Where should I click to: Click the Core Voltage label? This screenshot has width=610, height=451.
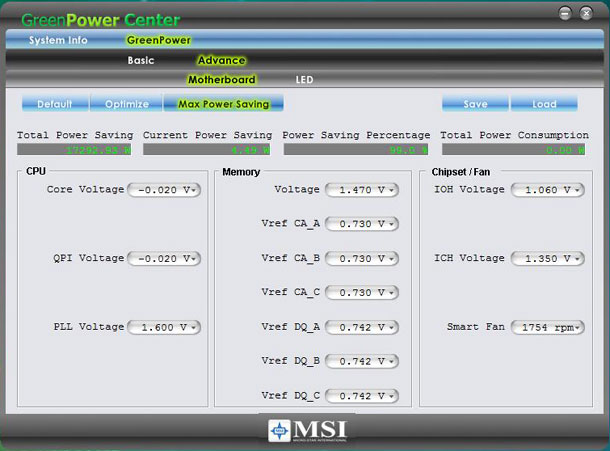pos(86,189)
